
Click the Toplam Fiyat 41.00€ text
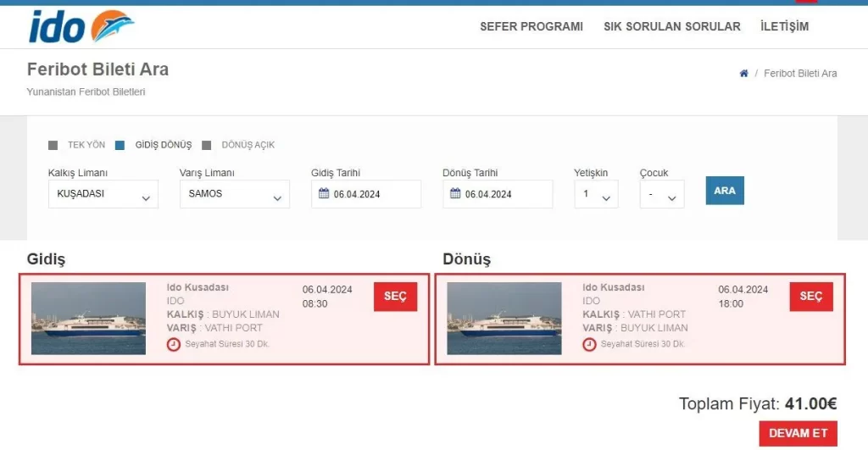pos(758,403)
